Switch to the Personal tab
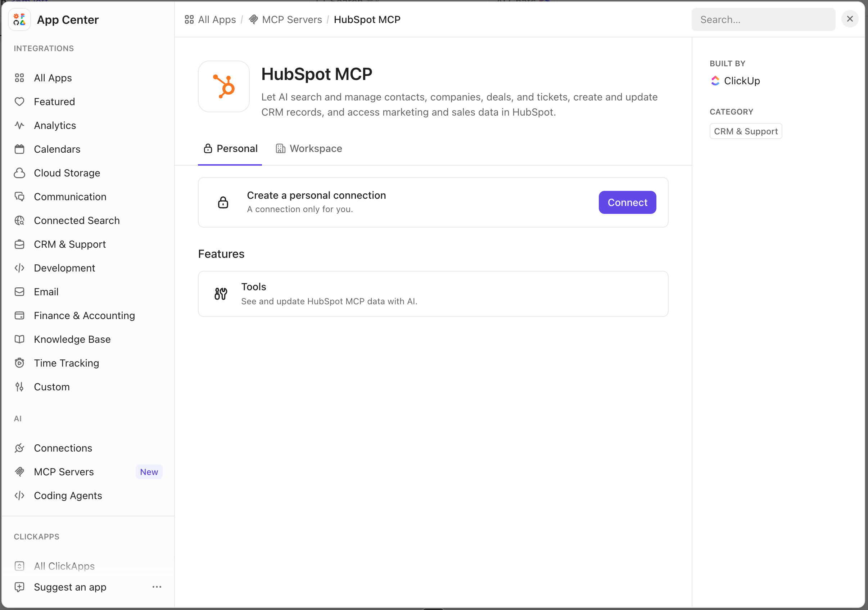The image size is (868, 610). pos(230,149)
